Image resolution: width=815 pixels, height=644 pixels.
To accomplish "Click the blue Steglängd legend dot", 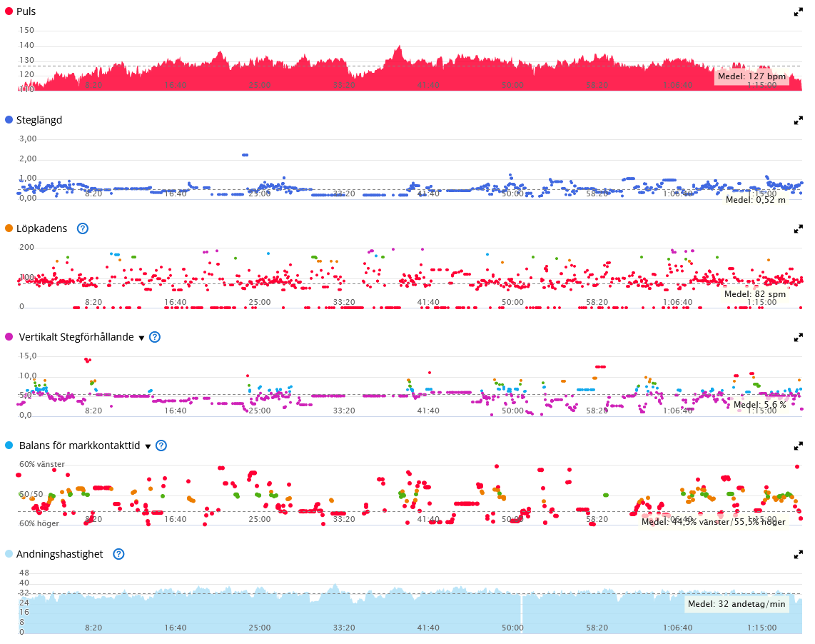I will point(9,120).
